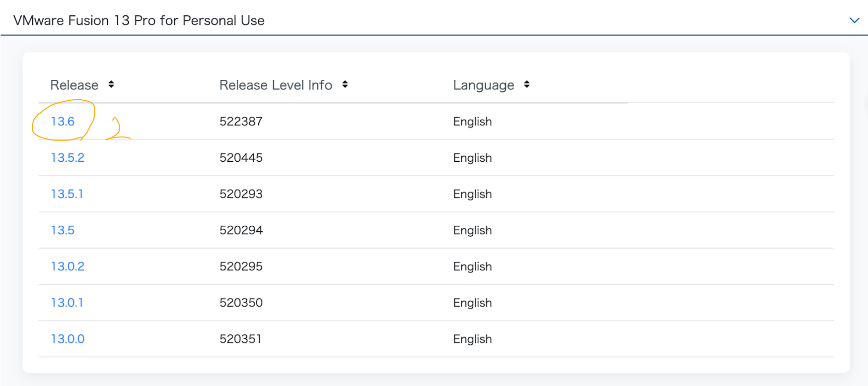
Task: Click English in the 13.6 row
Action: point(472,122)
